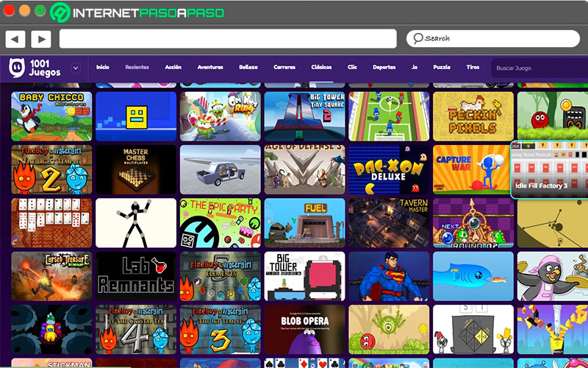Open Pac-Xon Deluxe
Screen dimensions: 588x368
pyautogui.click(x=389, y=170)
